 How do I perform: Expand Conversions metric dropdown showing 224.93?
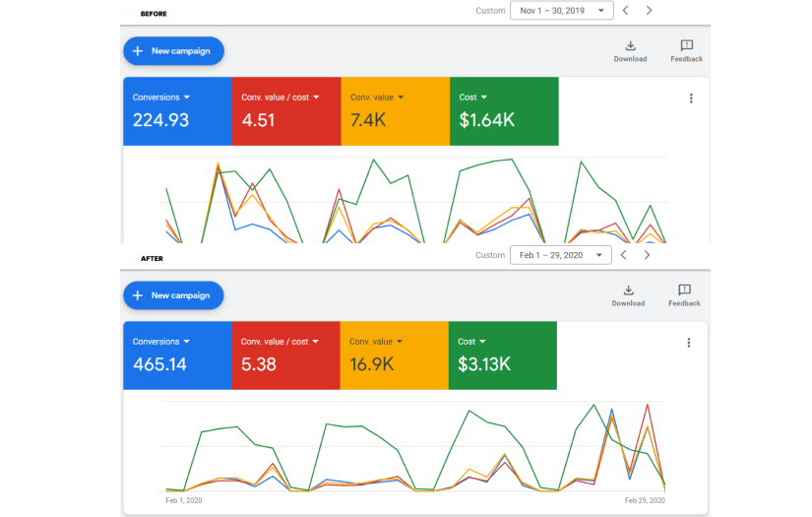tap(161, 97)
